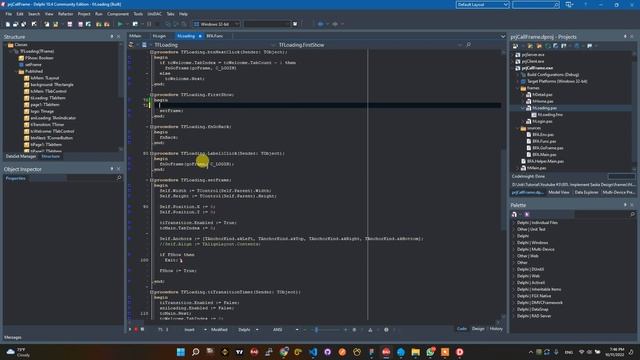640x360 pixels.
Task: Click the New Items toolbar icon
Action: 8,24
